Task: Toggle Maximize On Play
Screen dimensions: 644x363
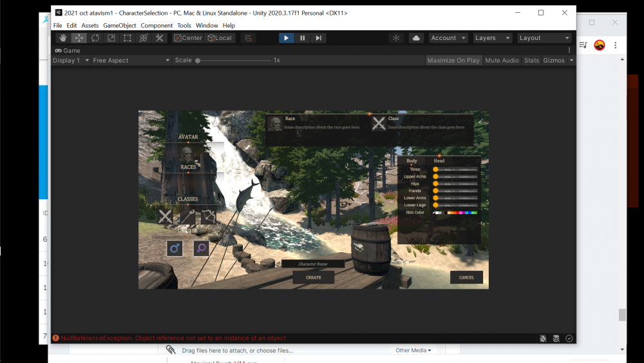Action: point(453,61)
